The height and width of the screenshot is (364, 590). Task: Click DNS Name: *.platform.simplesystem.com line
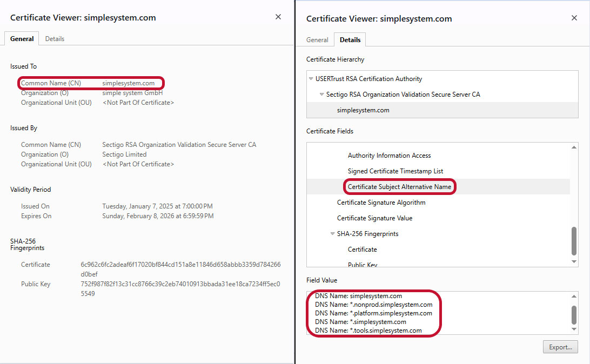(373, 313)
